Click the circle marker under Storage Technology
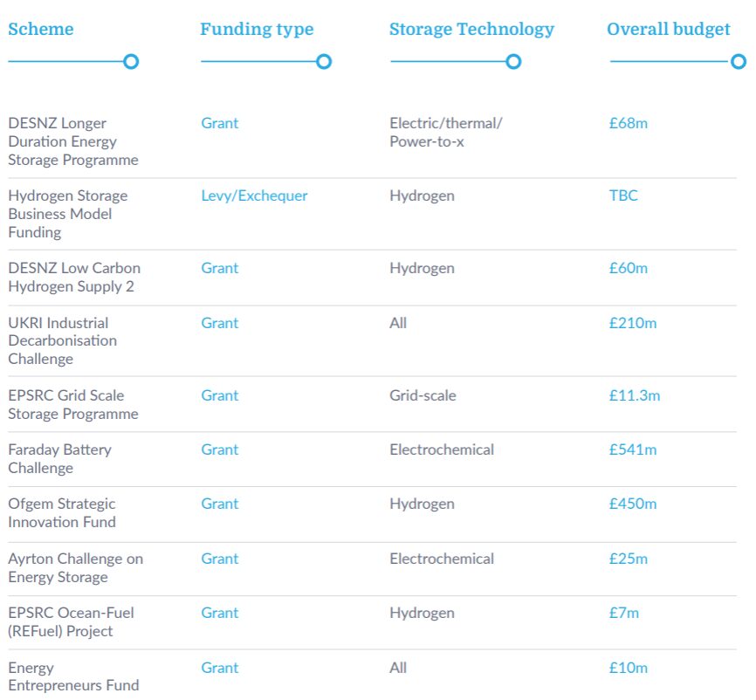 pyautogui.click(x=513, y=62)
